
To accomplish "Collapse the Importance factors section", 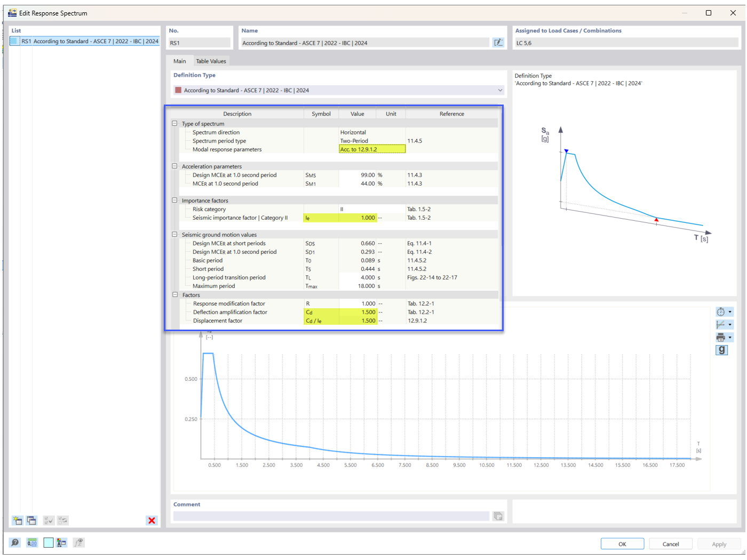I will tap(174, 200).
